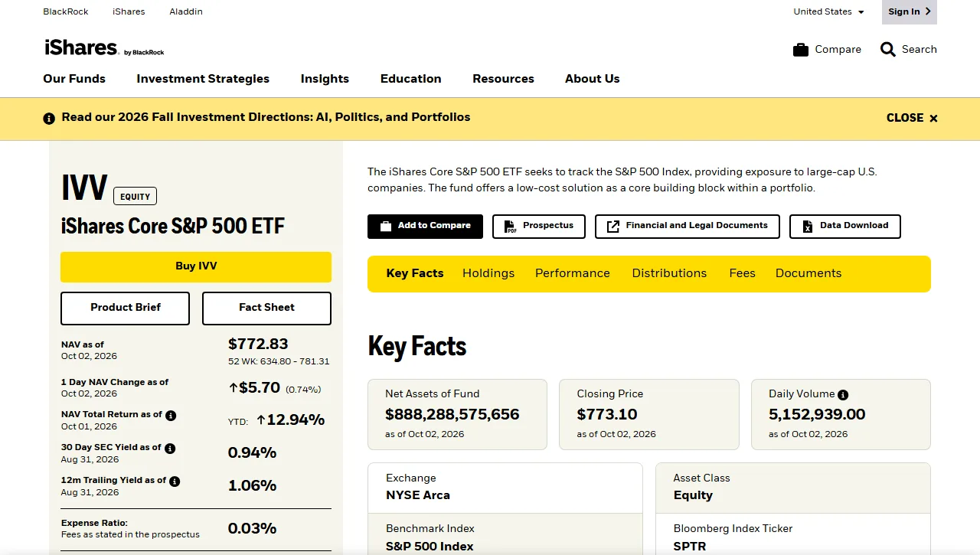Follow the BlackRock link in top bar
Image resolution: width=980 pixels, height=555 pixels.
[66, 11]
